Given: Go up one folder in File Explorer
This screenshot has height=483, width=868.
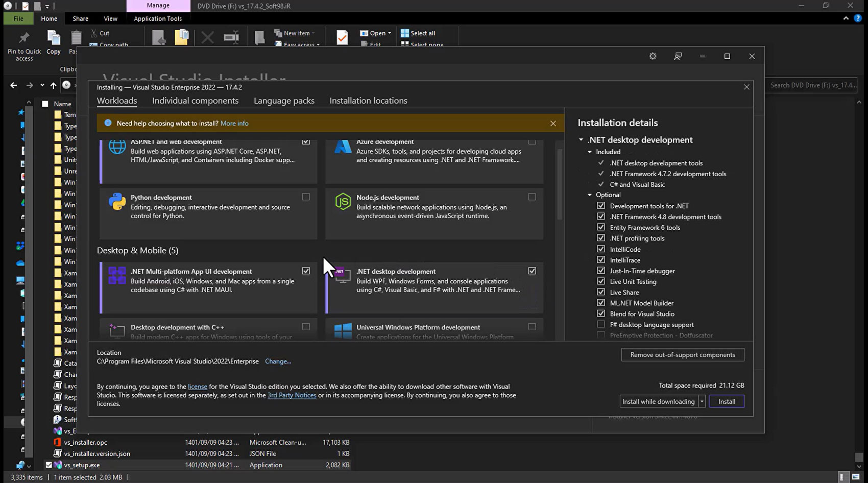Looking at the screenshot, I should click(53, 85).
